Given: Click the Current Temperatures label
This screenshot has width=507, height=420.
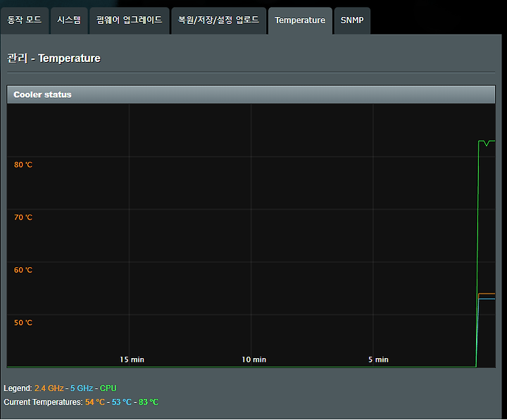Looking at the screenshot, I should (x=44, y=402).
